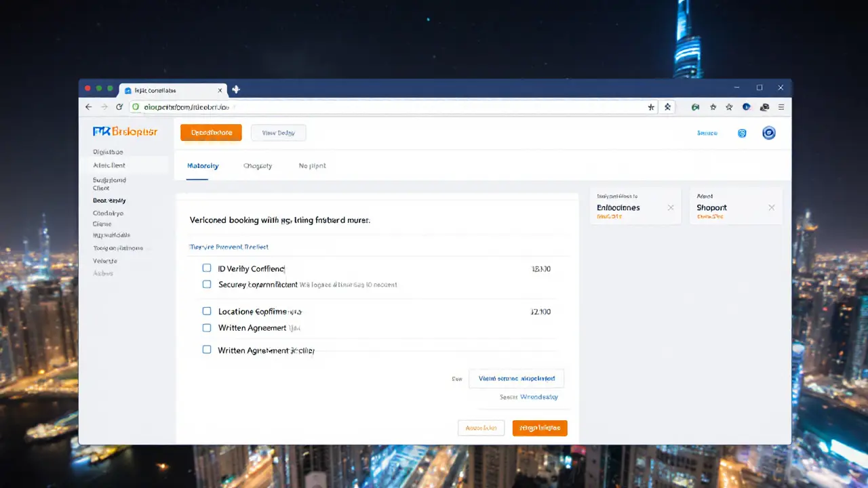Viewport: 868px width, 488px height.
Task: Toggle the Security checkbox in the list
Action: point(207,285)
